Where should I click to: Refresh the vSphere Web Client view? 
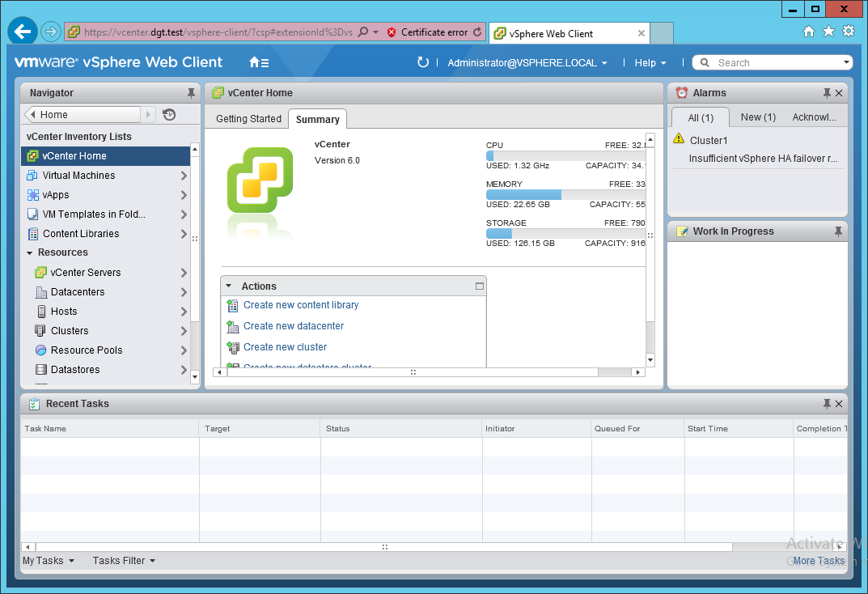pyautogui.click(x=423, y=62)
